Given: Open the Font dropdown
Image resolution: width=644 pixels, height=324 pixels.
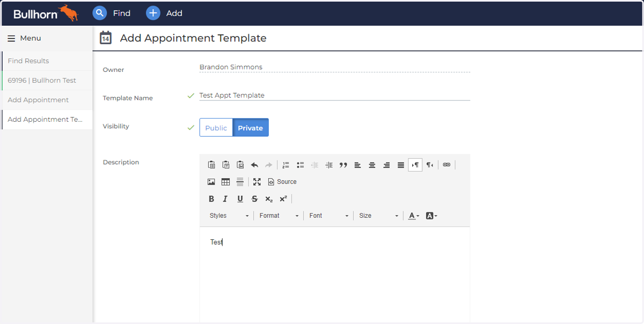Looking at the screenshot, I should [x=329, y=216].
